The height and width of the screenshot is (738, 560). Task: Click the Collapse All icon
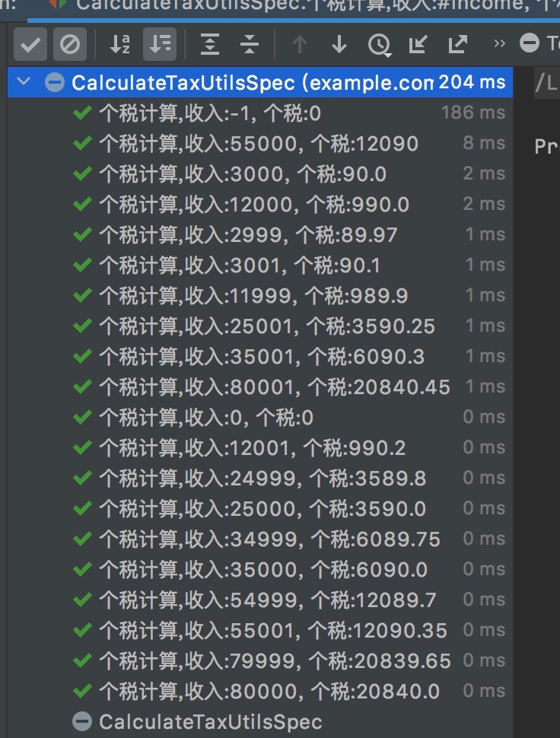point(250,45)
